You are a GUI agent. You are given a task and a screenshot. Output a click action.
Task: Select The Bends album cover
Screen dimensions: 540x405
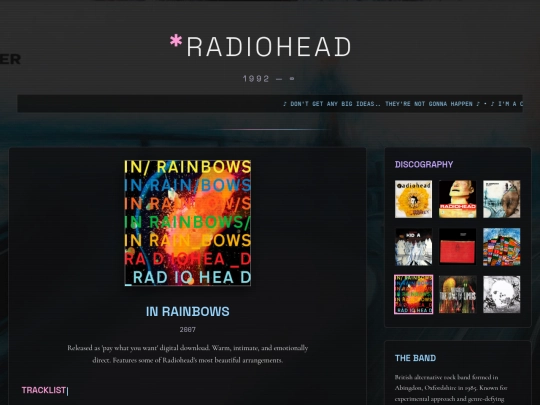pyautogui.click(x=457, y=199)
